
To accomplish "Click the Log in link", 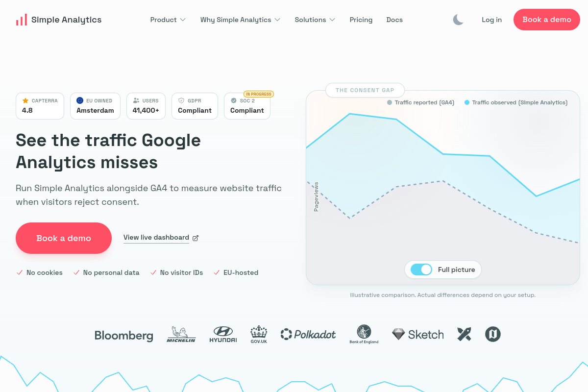I will click(491, 20).
